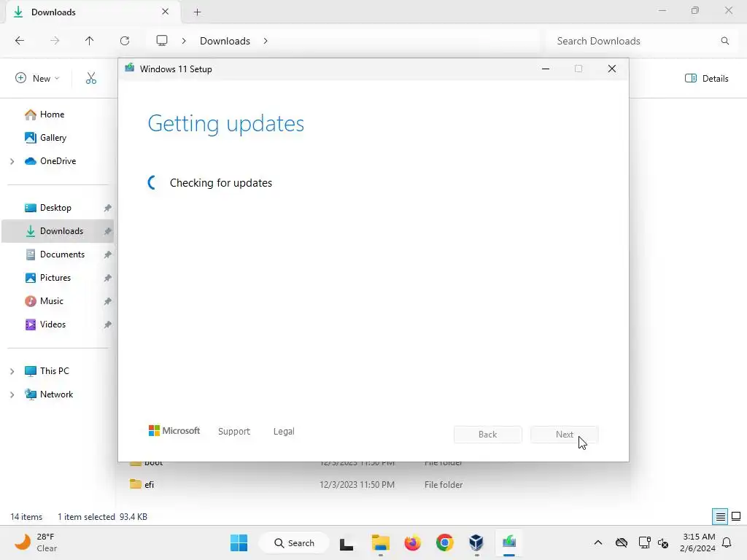Go up one folder level

pyautogui.click(x=90, y=41)
